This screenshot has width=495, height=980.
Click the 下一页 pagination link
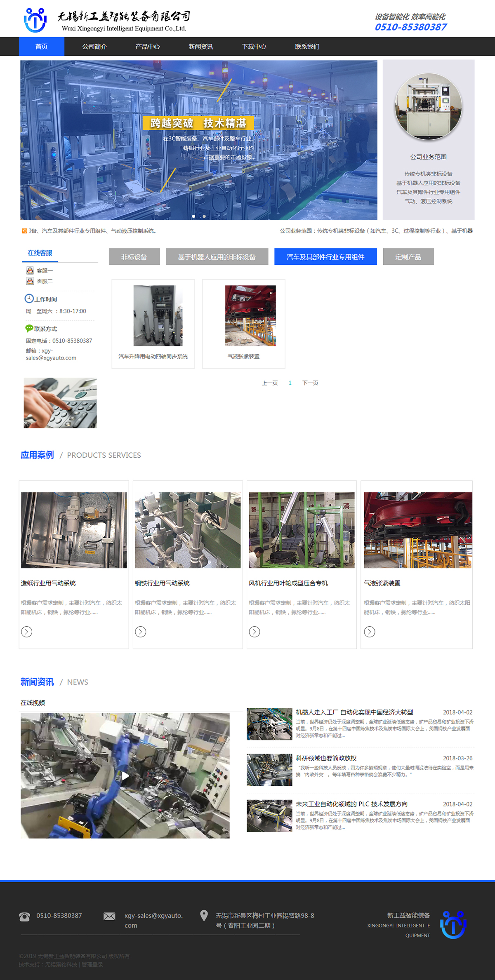click(310, 383)
